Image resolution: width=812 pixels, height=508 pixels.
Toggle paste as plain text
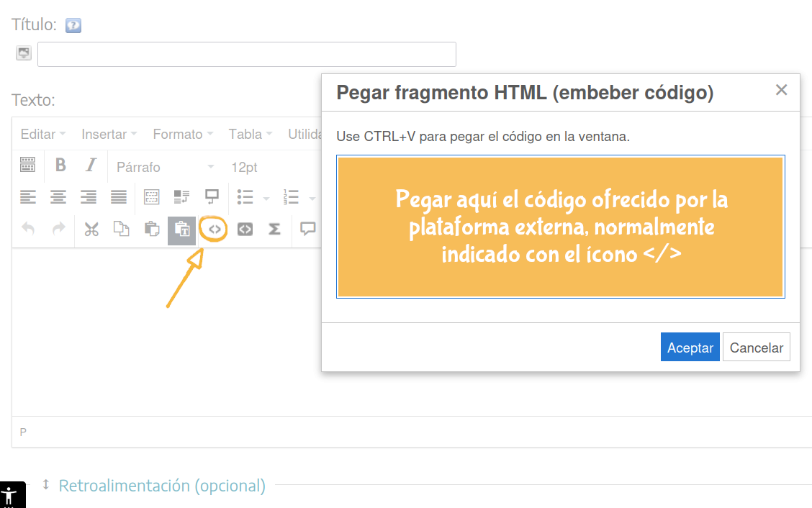182,230
